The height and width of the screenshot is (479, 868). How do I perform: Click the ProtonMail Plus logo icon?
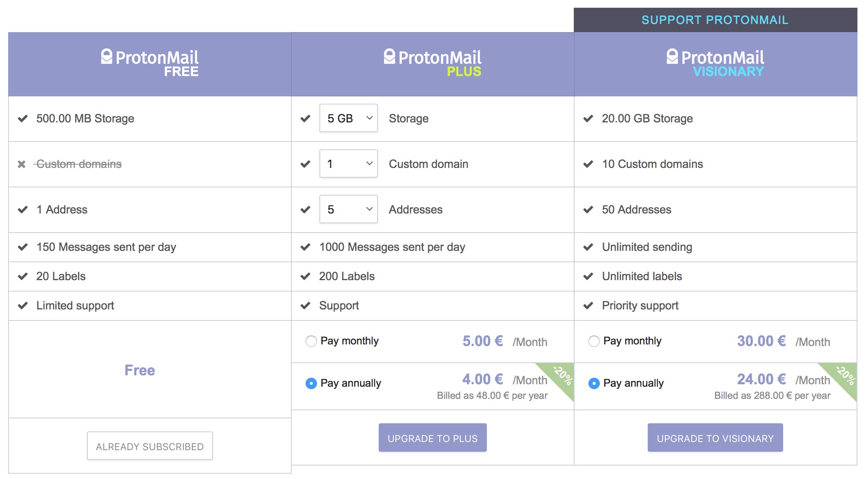(389, 57)
